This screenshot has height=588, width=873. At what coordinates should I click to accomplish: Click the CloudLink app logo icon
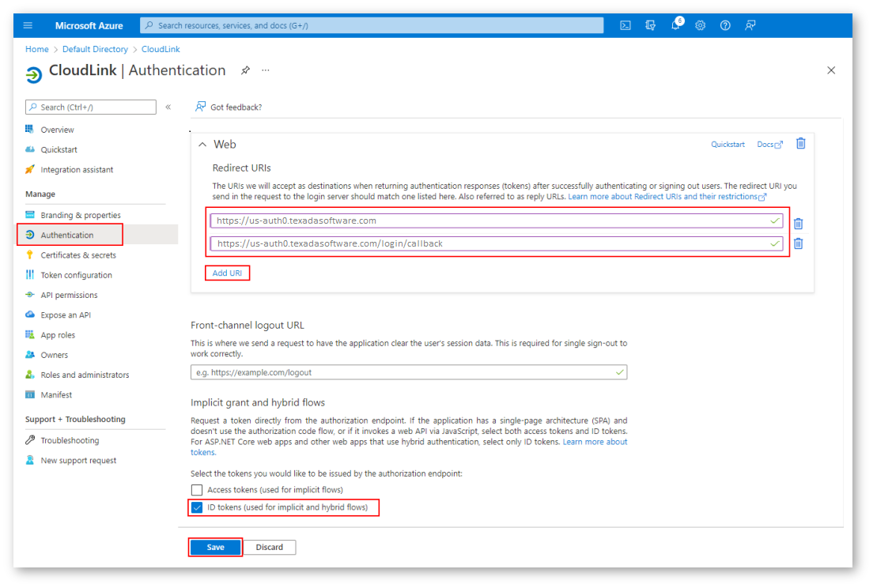click(34, 74)
